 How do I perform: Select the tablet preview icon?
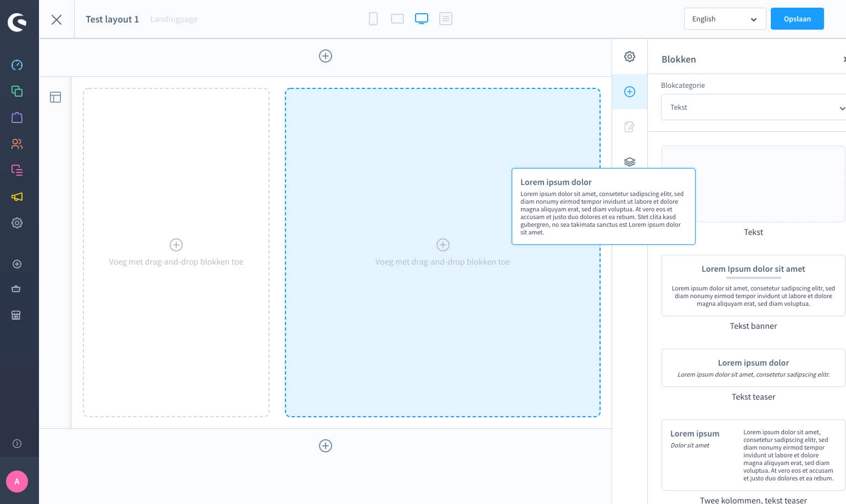coord(397,19)
